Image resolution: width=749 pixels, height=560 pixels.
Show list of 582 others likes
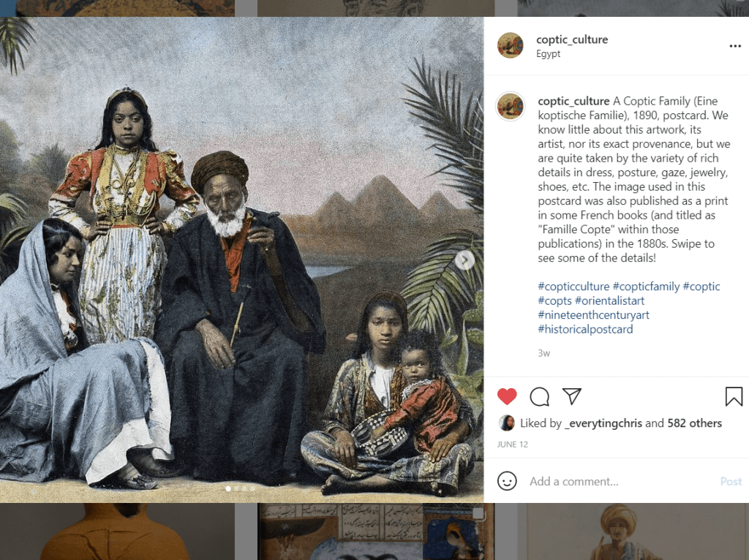click(x=695, y=423)
